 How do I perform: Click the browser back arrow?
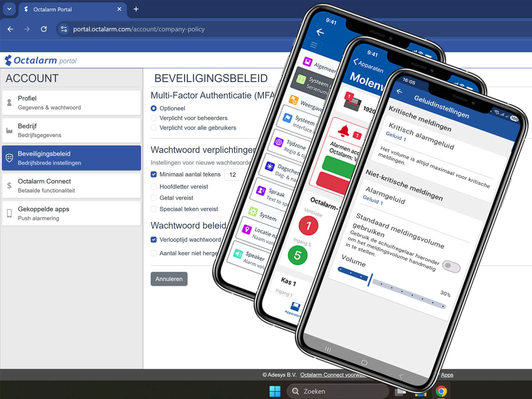pos(10,29)
